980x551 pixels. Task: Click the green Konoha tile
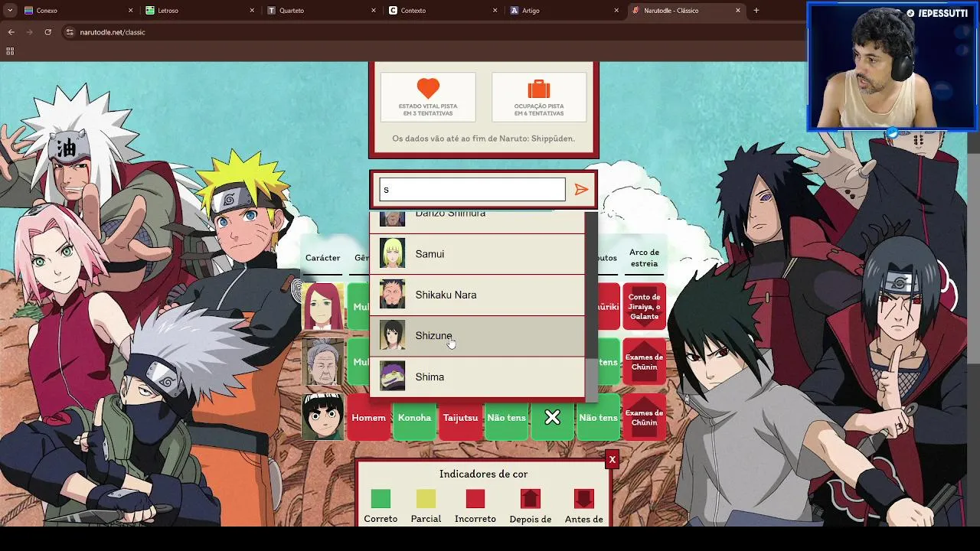click(x=414, y=418)
